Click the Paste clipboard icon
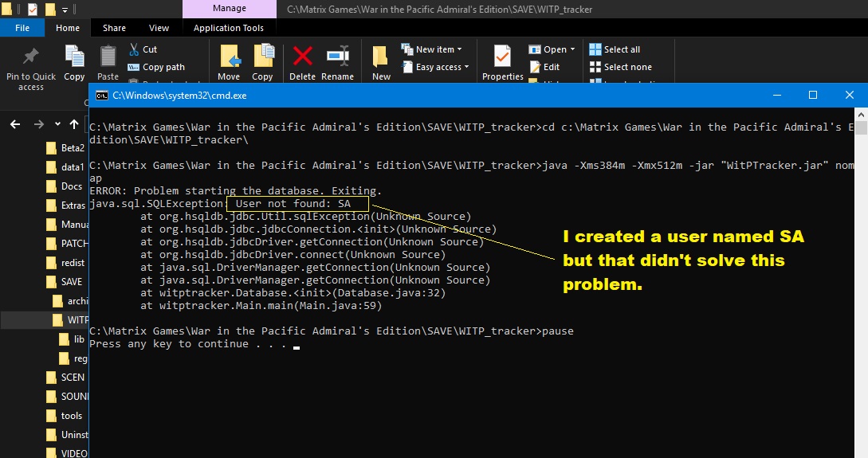The height and width of the screenshot is (458, 868). [x=108, y=57]
